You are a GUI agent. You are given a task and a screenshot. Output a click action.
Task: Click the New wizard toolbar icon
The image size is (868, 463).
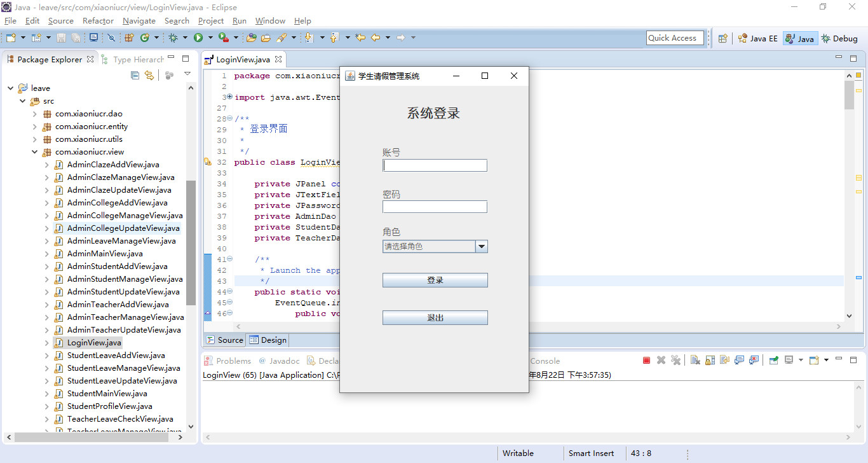coord(11,38)
